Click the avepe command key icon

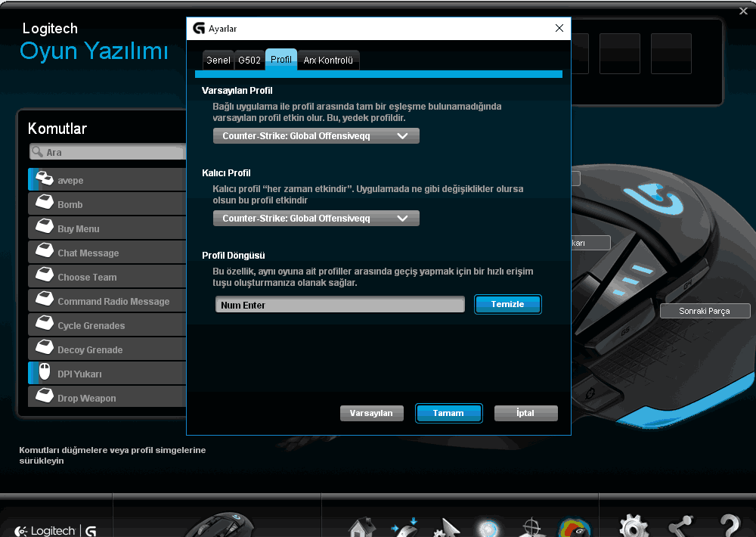click(45, 179)
